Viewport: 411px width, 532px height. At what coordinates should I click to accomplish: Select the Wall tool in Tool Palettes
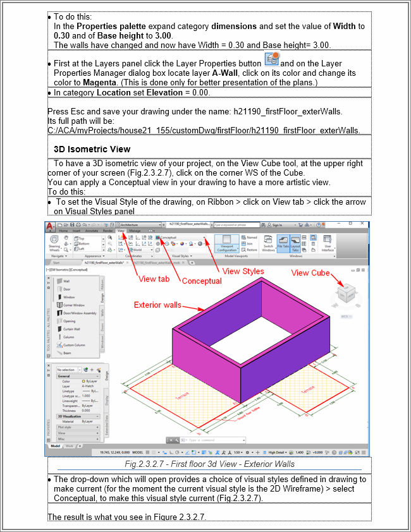[63, 281]
